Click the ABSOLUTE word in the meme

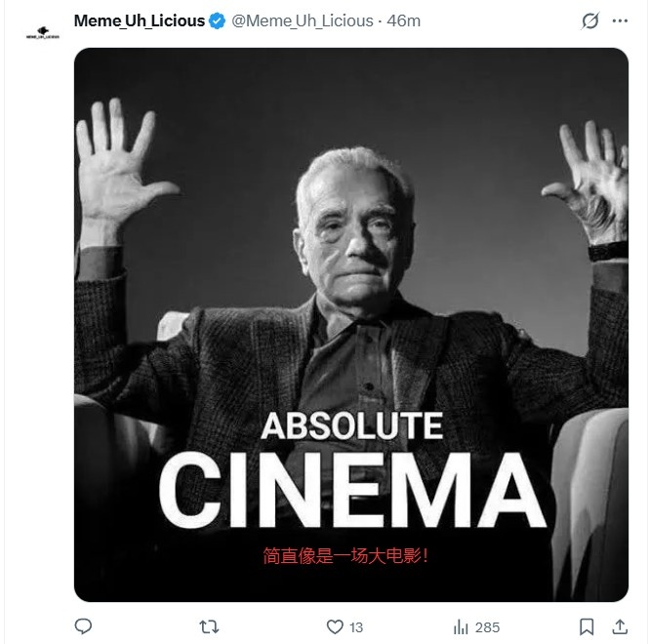coord(351,427)
